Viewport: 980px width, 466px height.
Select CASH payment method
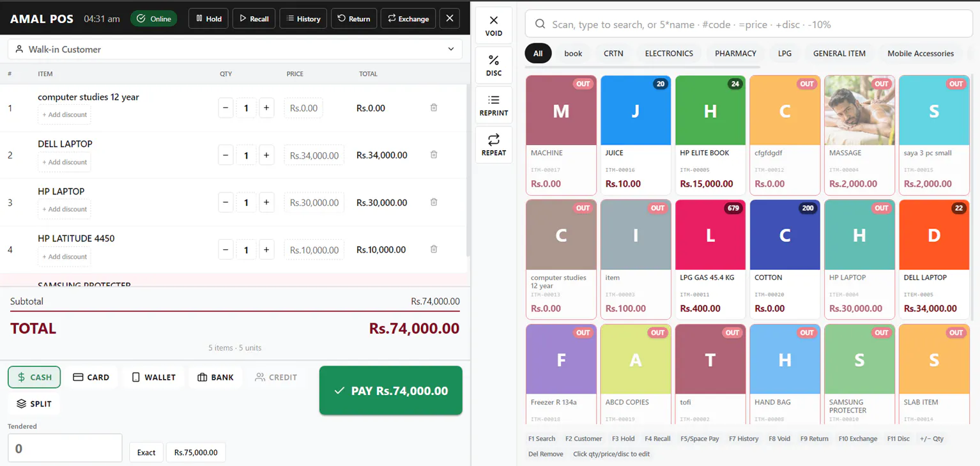coord(34,377)
